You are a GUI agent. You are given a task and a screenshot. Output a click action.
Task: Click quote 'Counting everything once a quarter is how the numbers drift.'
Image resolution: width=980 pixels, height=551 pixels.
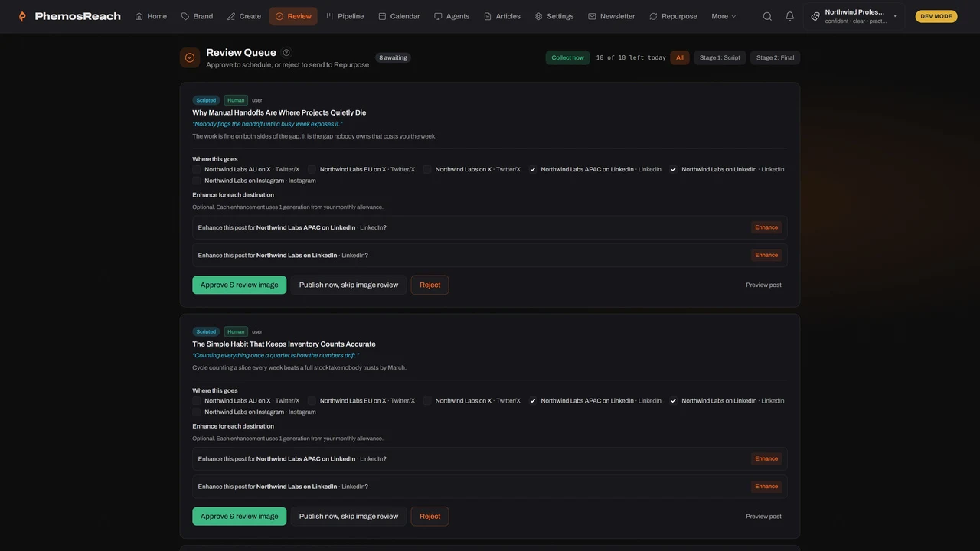276,355
